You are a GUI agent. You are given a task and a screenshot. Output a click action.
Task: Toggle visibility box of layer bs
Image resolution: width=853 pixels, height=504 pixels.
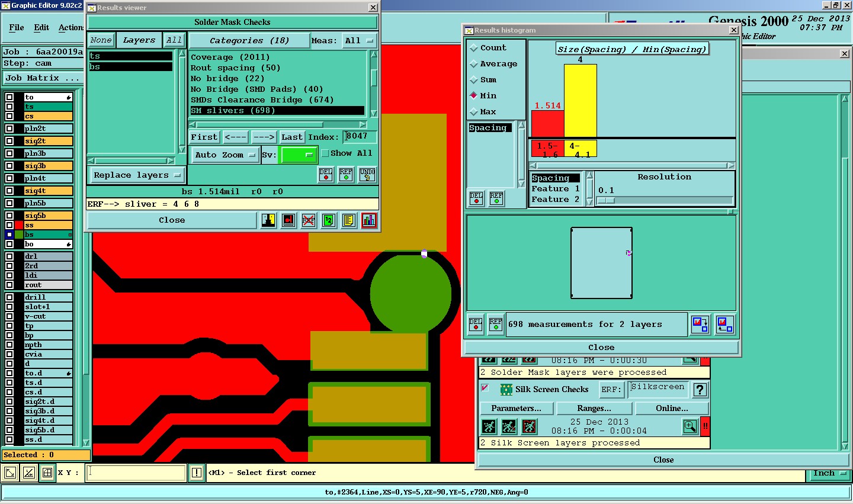point(9,235)
